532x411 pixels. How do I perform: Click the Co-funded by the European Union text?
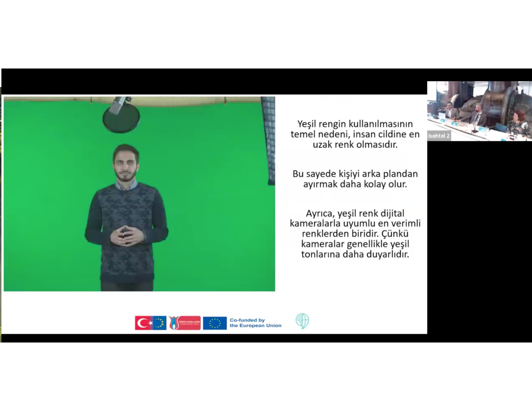255,323
